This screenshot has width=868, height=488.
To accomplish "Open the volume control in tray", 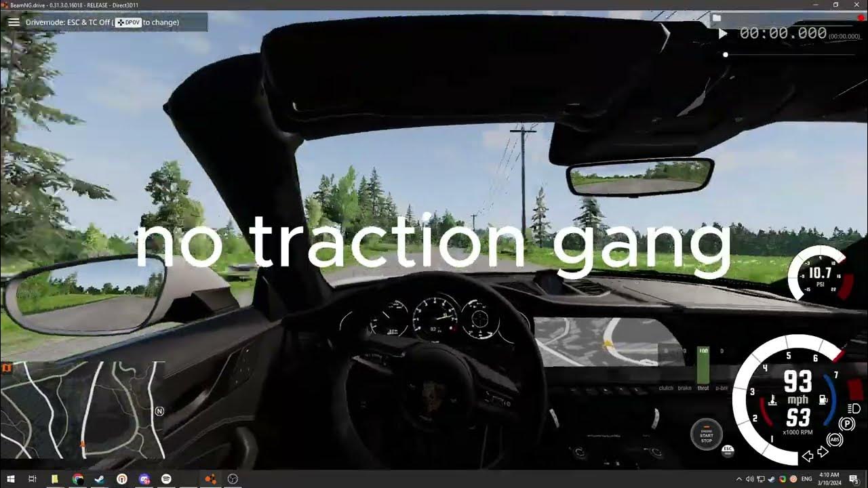I will click(x=750, y=479).
